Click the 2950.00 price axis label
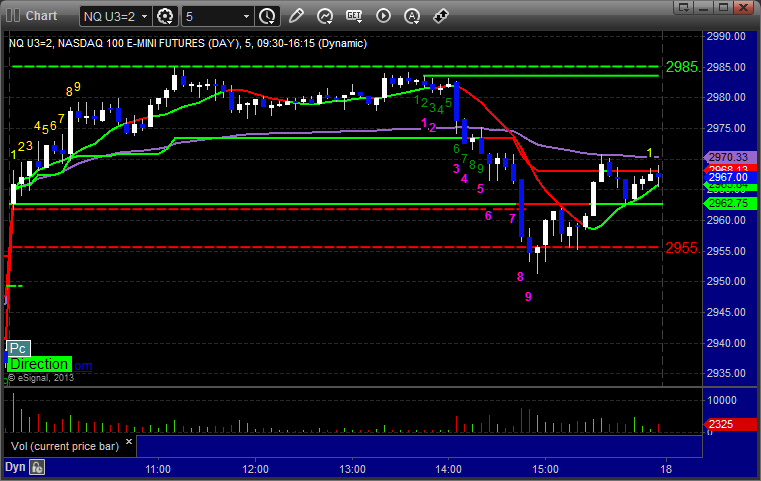 [x=726, y=281]
